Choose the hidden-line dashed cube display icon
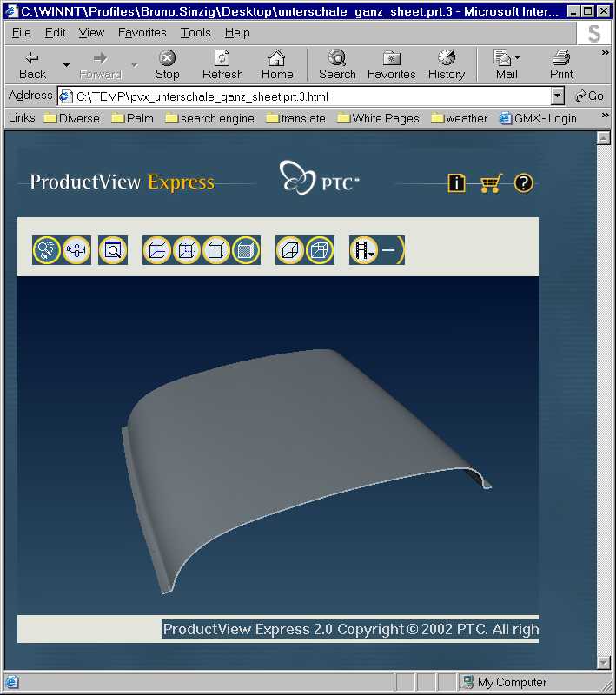616x695 pixels. click(x=187, y=250)
